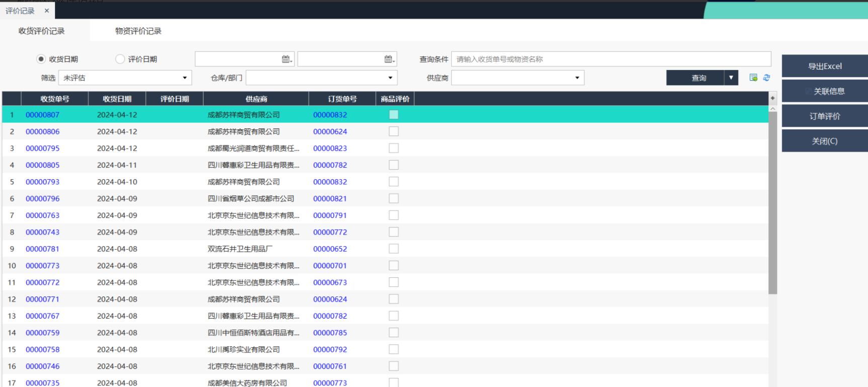868x387 pixels.
Task: Switch to the 收货评价记录 tab
Action: click(x=42, y=31)
